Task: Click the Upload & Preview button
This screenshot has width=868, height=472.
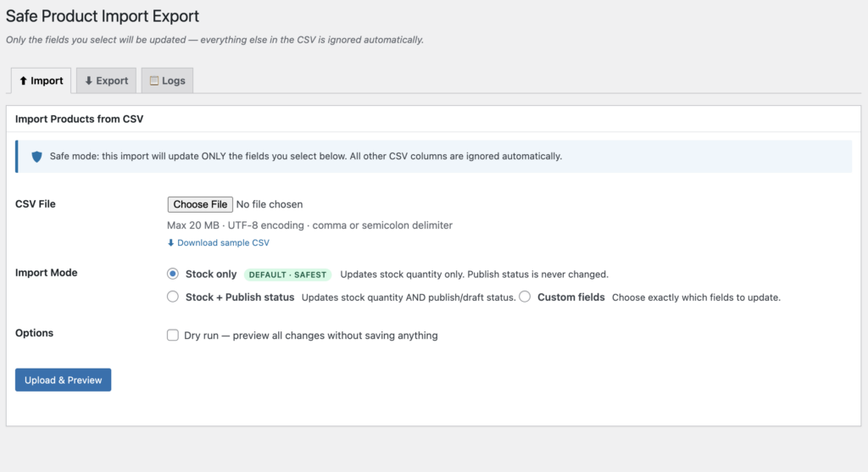Action: [63, 380]
